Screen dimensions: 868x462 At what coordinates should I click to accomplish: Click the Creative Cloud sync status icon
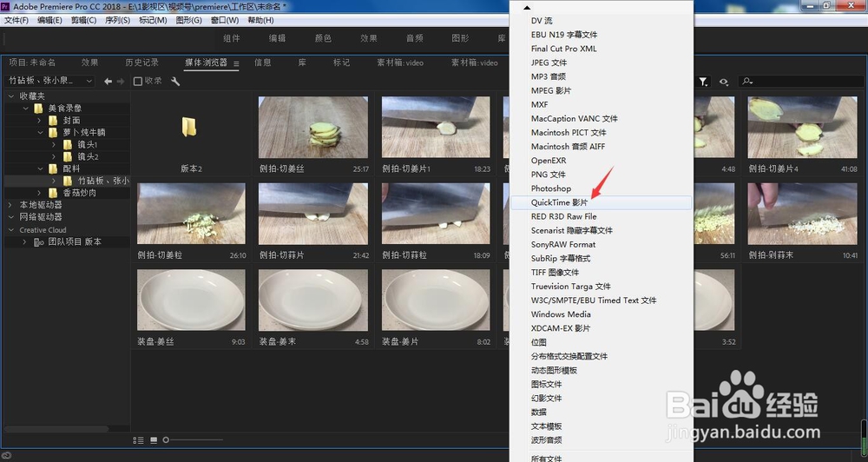coord(6,456)
